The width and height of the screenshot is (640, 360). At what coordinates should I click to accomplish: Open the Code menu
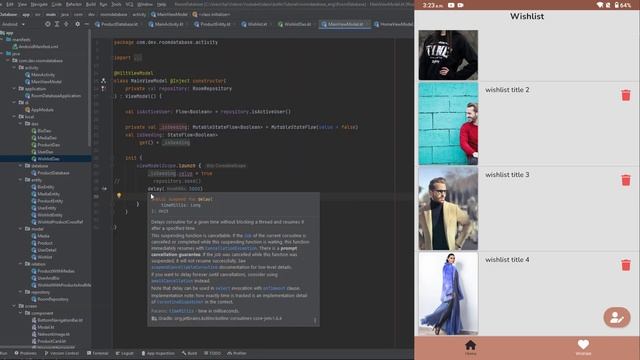[x=57, y=4]
